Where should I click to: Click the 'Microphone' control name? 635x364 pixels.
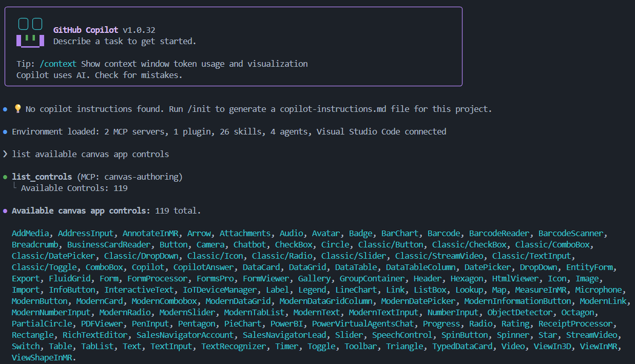(x=598, y=290)
